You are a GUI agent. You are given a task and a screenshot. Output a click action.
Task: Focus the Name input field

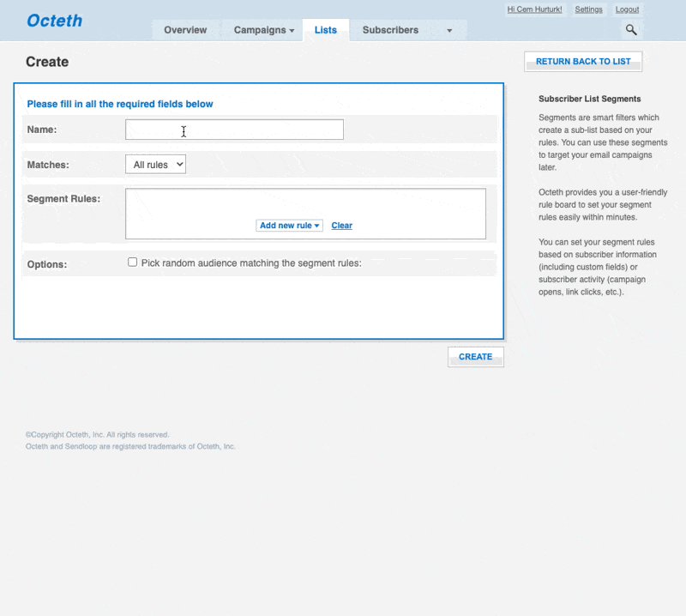coord(234,130)
